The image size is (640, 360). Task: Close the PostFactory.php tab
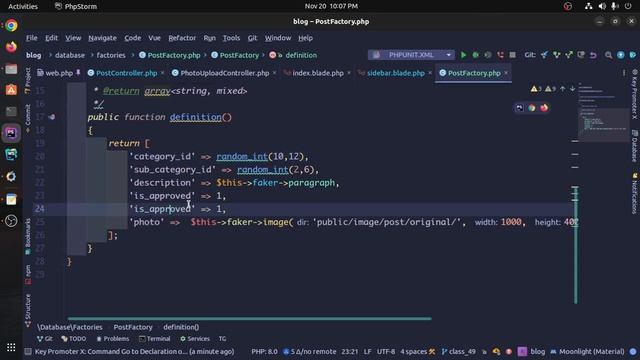click(x=506, y=73)
